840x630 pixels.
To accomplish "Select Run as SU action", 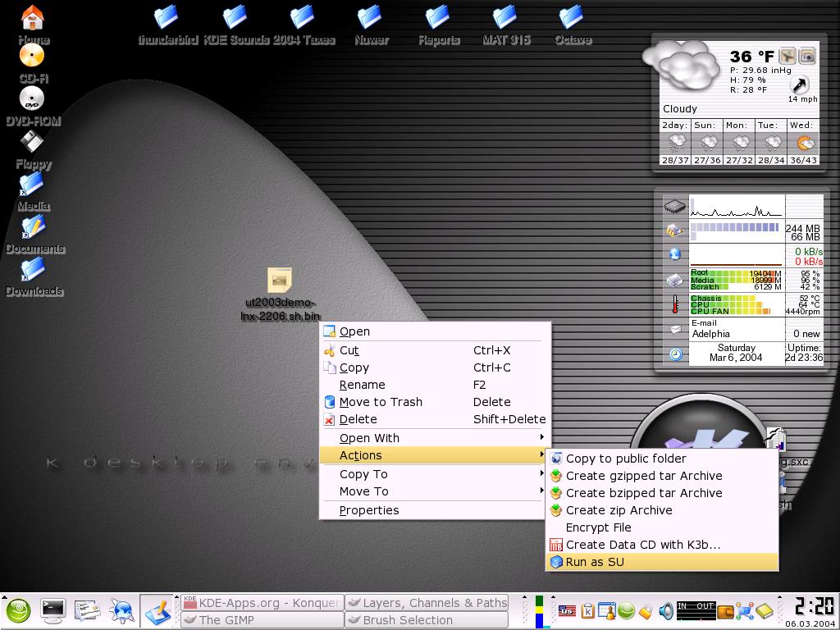I will (x=662, y=562).
